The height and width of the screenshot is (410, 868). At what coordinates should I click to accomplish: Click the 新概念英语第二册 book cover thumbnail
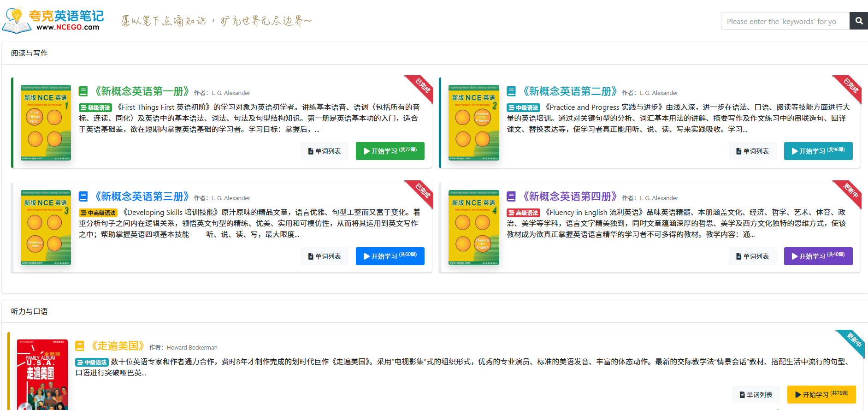tap(473, 123)
